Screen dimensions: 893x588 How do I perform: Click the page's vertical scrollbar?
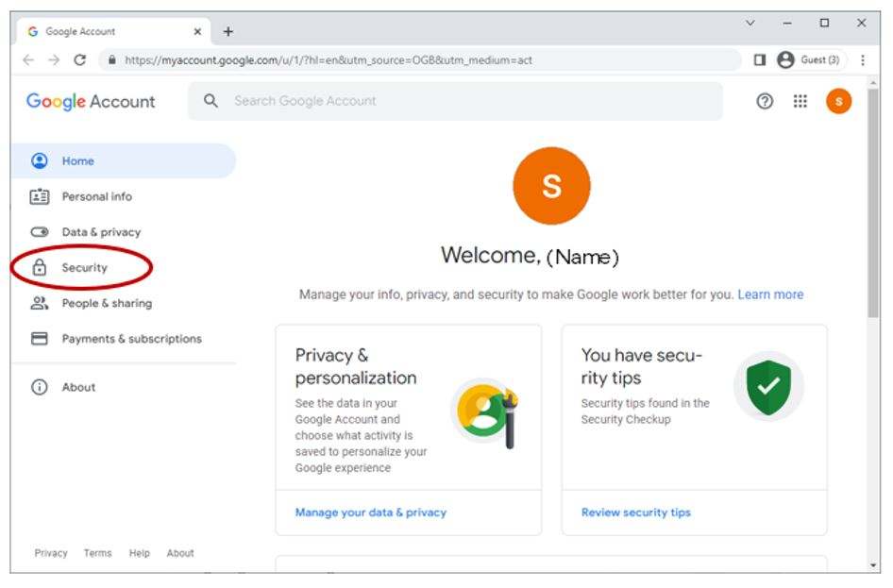pos(873,236)
